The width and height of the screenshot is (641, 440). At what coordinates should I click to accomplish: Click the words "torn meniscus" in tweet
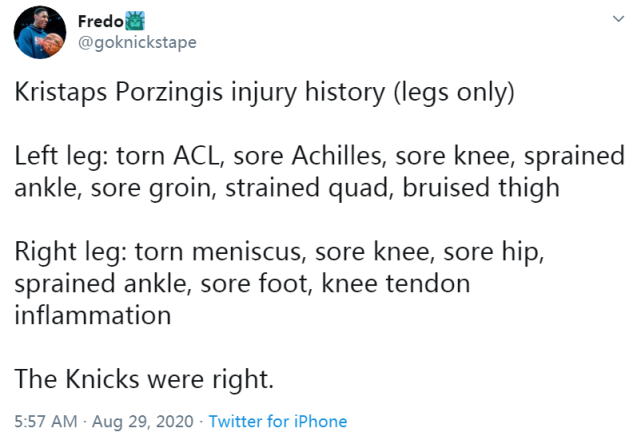pyautogui.click(x=221, y=251)
